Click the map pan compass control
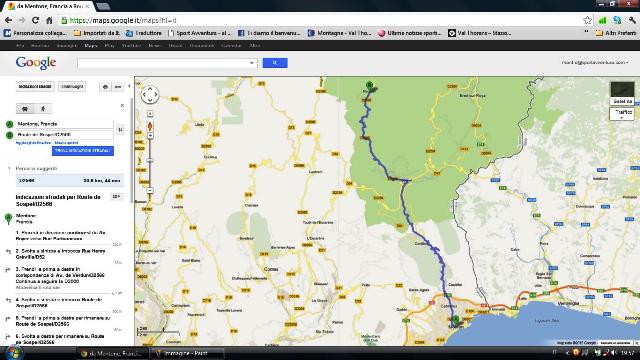 150,94
